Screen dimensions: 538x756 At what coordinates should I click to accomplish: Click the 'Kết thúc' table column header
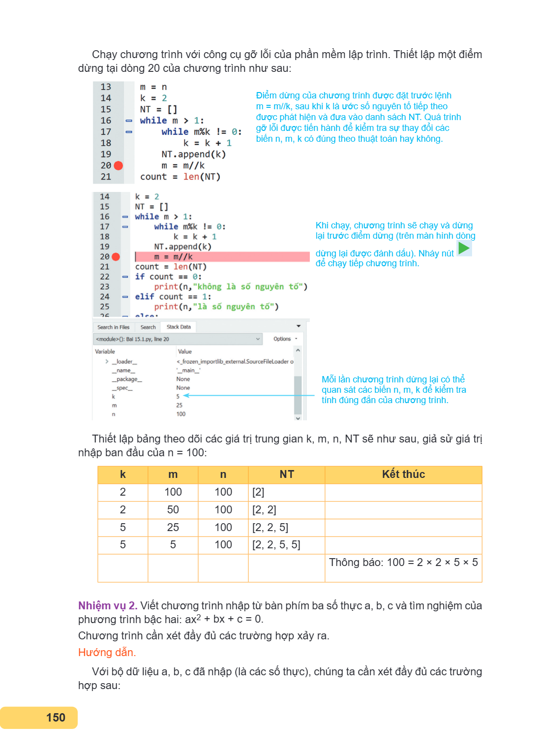pos(403,474)
